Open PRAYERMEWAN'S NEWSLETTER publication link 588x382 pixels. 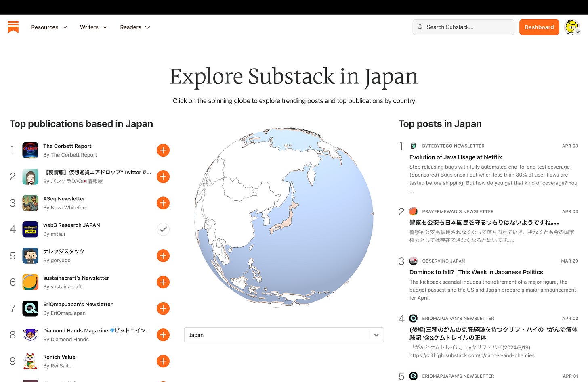pyautogui.click(x=458, y=211)
